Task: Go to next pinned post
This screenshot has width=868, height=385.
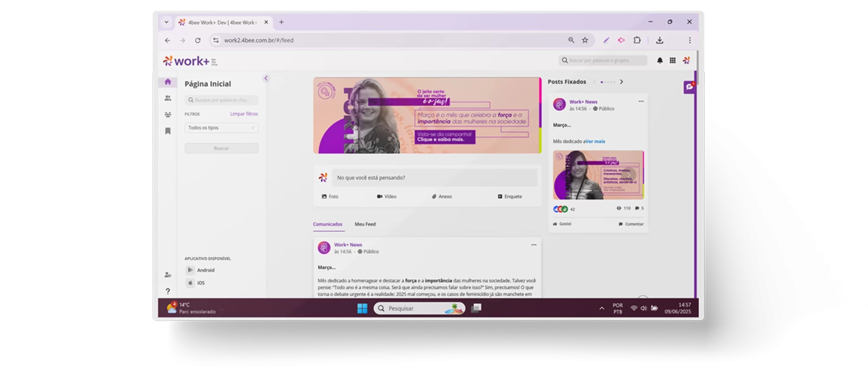Action: (x=621, y=82)
